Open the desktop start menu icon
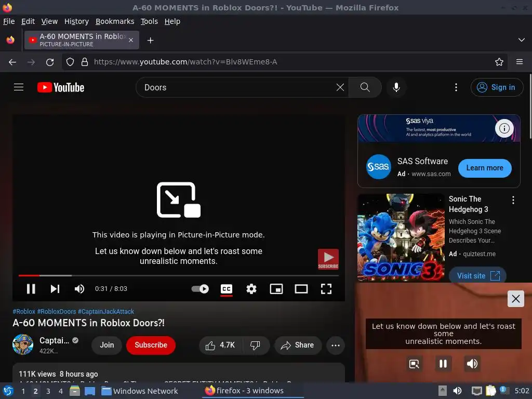Viewport: 532px width, 399px height. [x=8, y=391]
